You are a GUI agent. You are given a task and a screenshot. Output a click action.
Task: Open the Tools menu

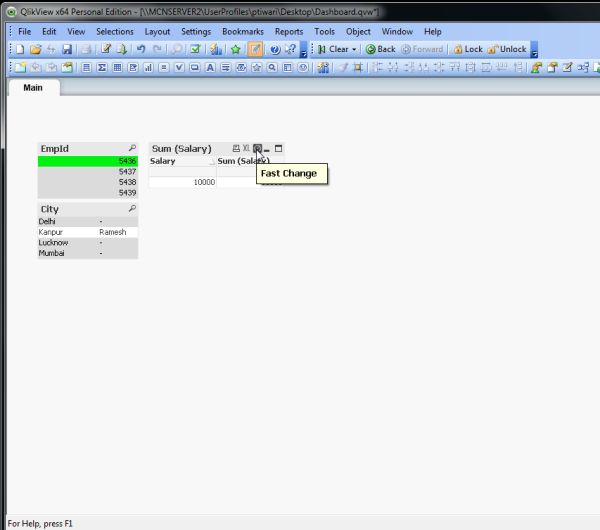pos(324,31)
